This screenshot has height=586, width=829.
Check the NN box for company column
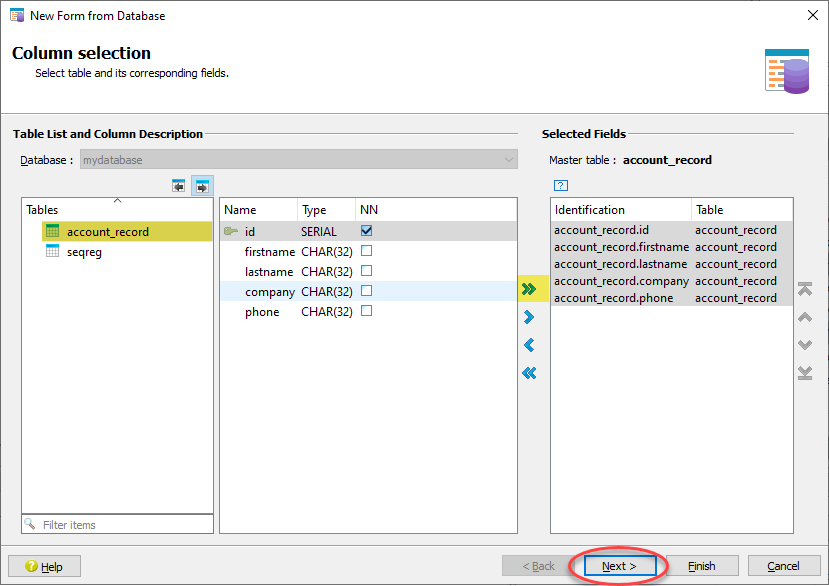(x=366, y=291)
